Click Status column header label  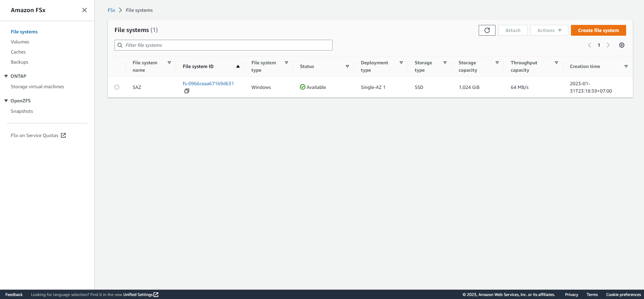(307, 66)
